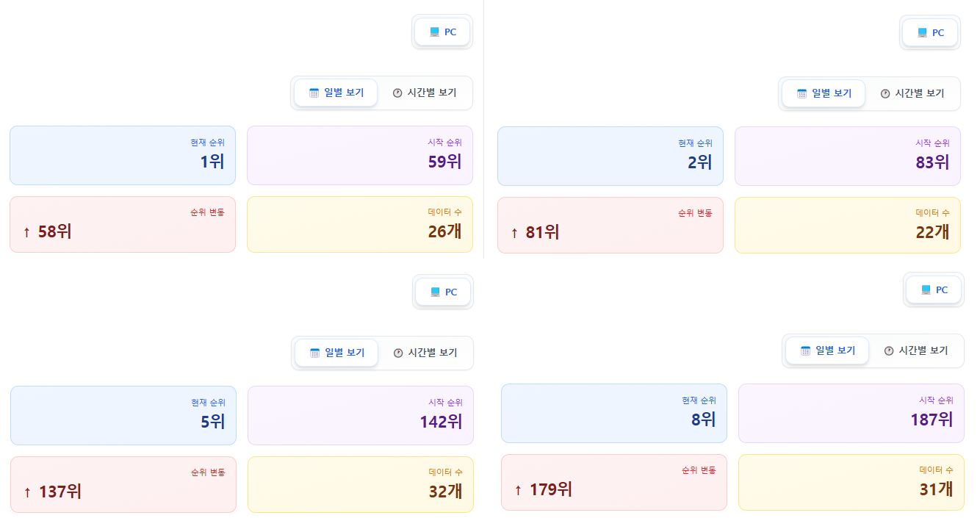Click the clock icon in the 8위 panel
The image size is (980, 518).
point(889,351)
